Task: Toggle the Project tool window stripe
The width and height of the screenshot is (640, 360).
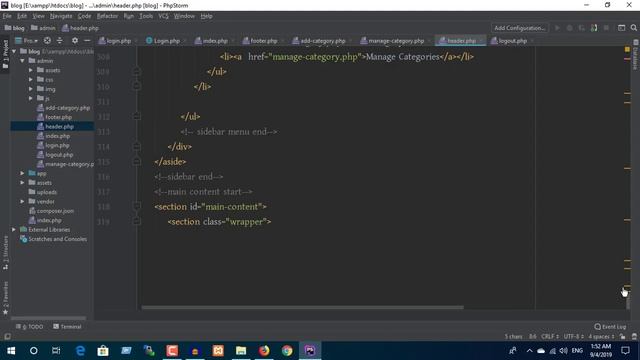Action: tap(5, 54)
